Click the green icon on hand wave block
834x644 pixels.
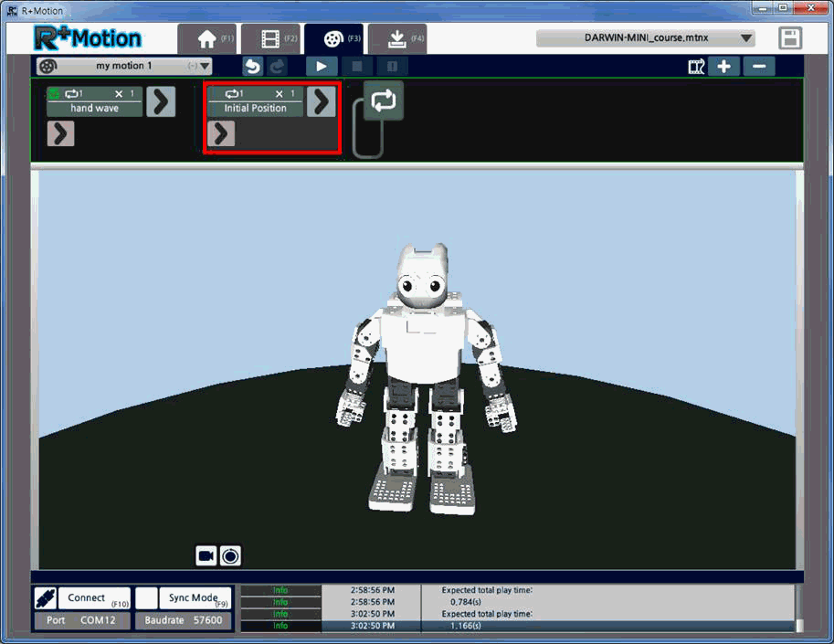click(x=54, y=94)
